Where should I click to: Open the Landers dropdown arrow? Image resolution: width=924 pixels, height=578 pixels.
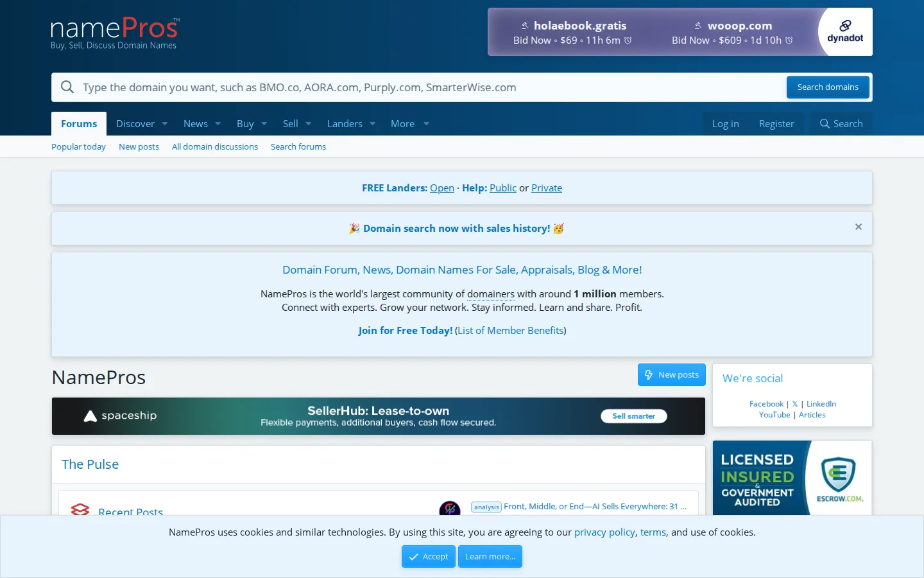coord(373,124)
